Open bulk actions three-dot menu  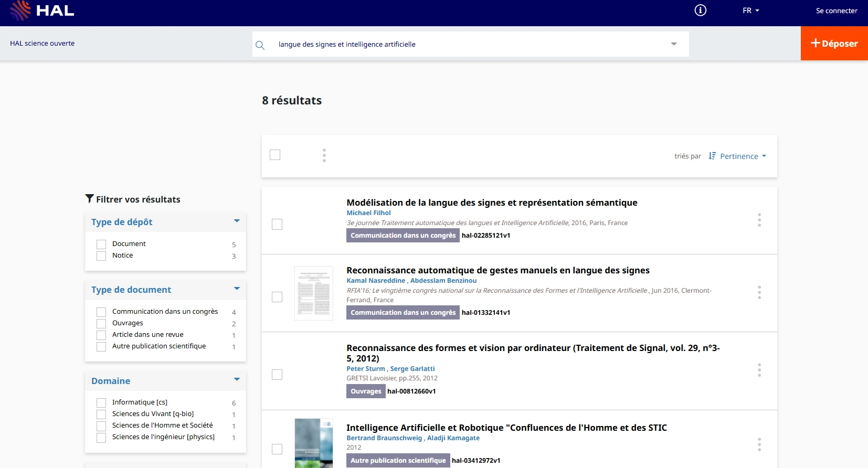tap(324, 155)
